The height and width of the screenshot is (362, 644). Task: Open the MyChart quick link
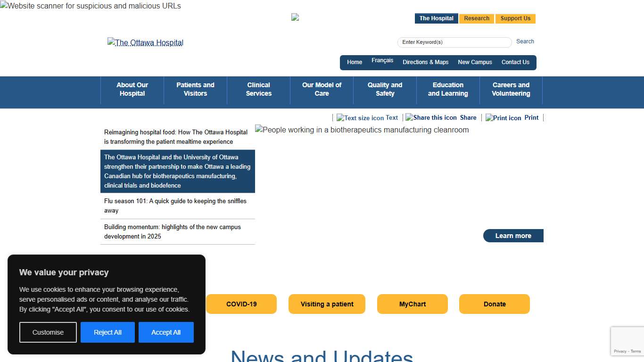coord(413,304)
